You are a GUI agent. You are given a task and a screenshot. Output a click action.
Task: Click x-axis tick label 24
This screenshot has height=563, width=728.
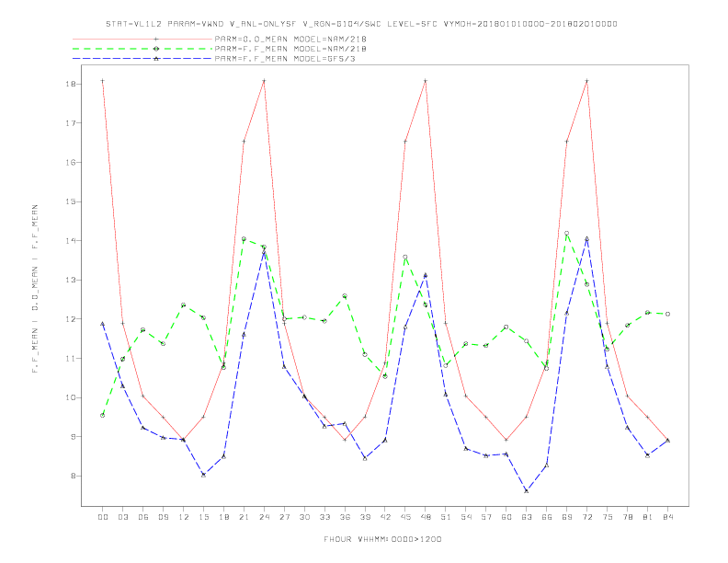click(264, 517)
